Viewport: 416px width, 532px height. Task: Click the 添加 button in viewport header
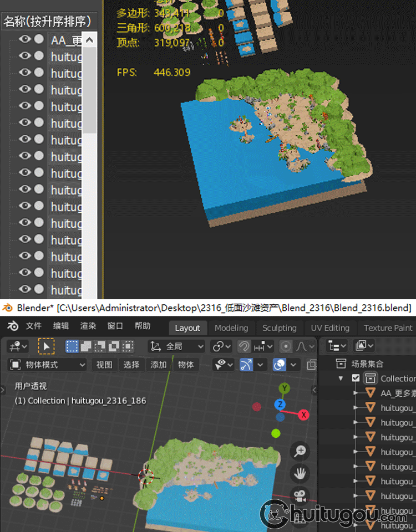click(159, 365)
